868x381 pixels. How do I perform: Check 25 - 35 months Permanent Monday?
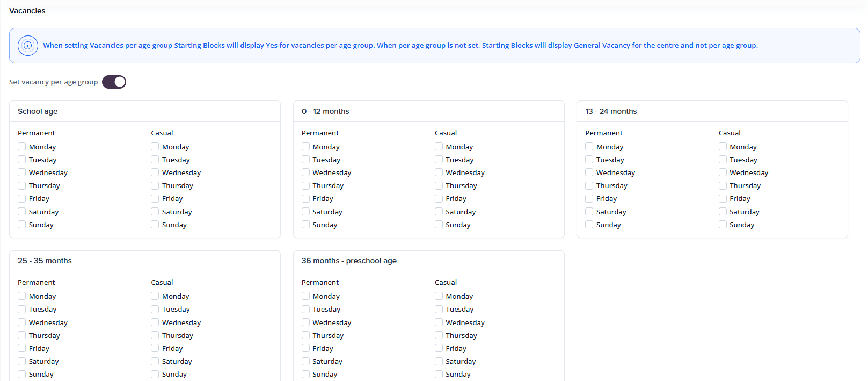coord(22,296)
